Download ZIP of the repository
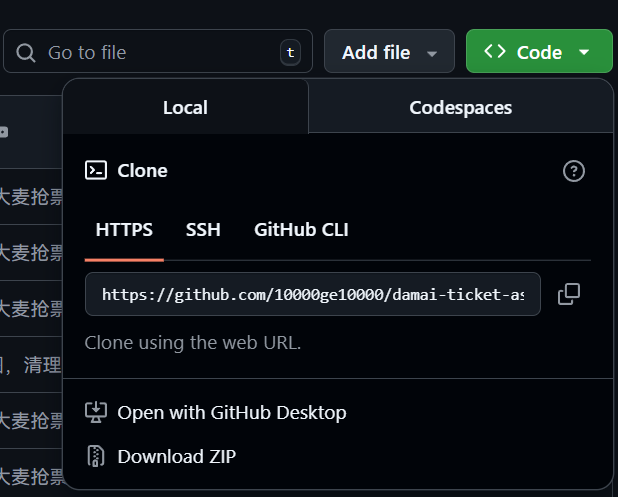 176,456
